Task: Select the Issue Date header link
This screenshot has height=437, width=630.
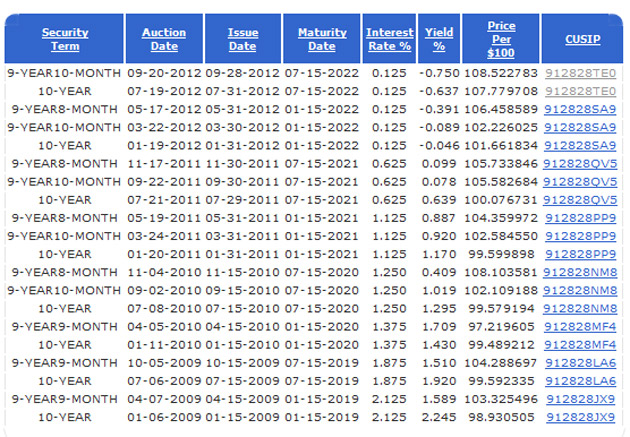Action: (242, 39)
